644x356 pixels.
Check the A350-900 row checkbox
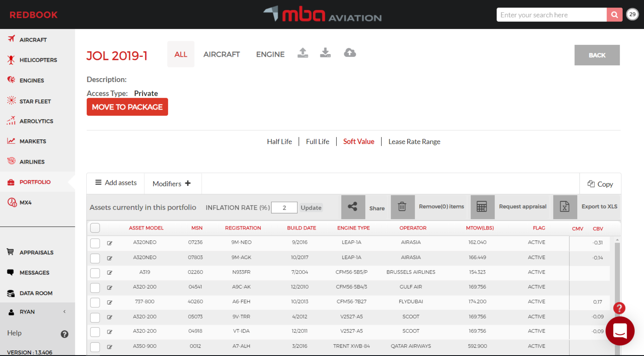(95, 347)
